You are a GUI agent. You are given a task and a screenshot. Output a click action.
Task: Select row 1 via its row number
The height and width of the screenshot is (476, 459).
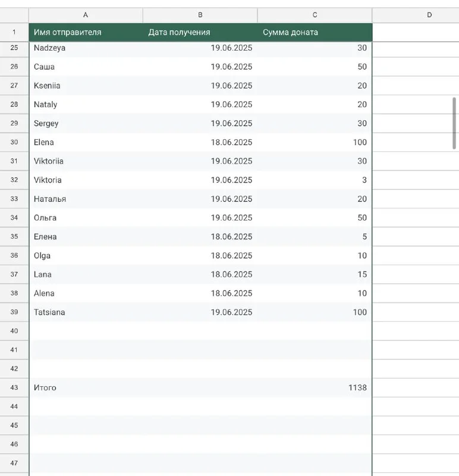[x=14, y=32]
